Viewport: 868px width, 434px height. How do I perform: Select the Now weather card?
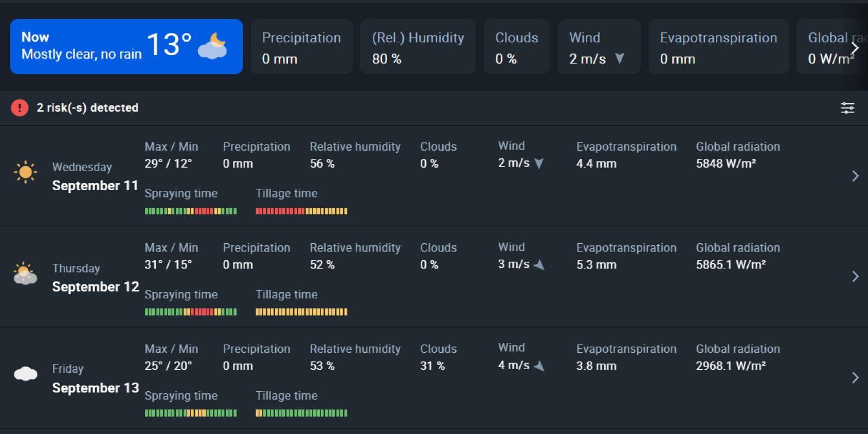(x=126, y=47)
